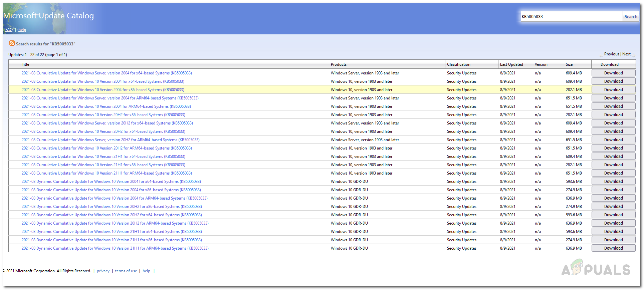The height and width of the screenshot is (290, 644).
Task: Click the Search button in the header
Action: click(631, 17)
